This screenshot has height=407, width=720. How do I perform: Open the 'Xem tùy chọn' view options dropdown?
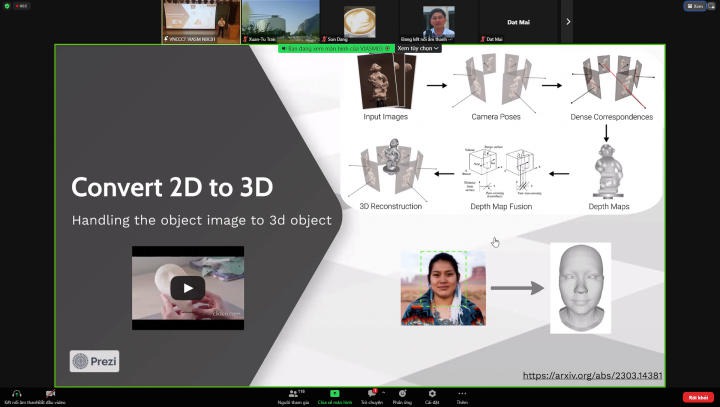[418, 48]
